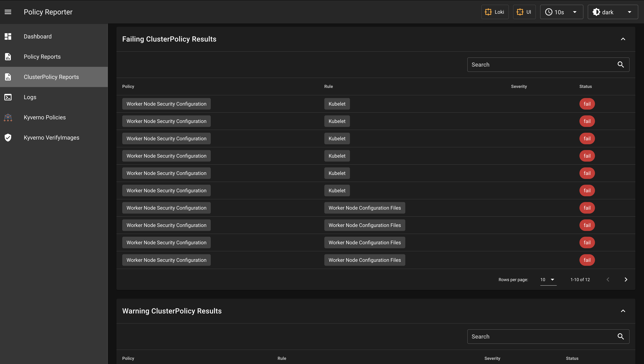Click the Failing ClusterPolicy search icon
The image size is (644, 364).
(x=621, y=65)
